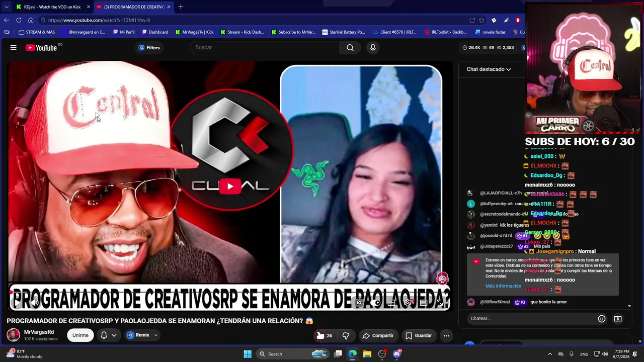The image size is (644, 362).
Task: Open the taskbar volume control
Action: [x=605, y=354]
